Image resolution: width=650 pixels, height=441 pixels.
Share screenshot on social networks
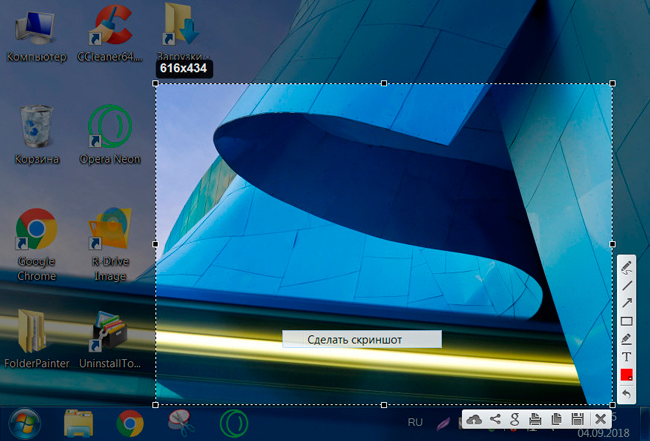click(495, 419)
